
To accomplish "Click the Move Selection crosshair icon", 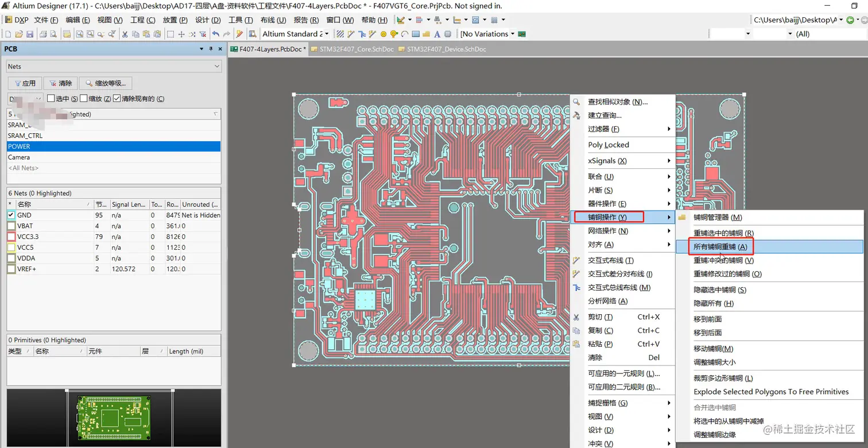I will (x=181, y=34).
